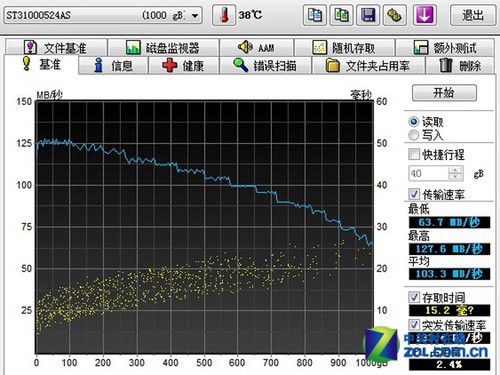This screenshot has width=500, height=375.
Task: Switch to the 随机存取 tab
Action: (344, 48)
